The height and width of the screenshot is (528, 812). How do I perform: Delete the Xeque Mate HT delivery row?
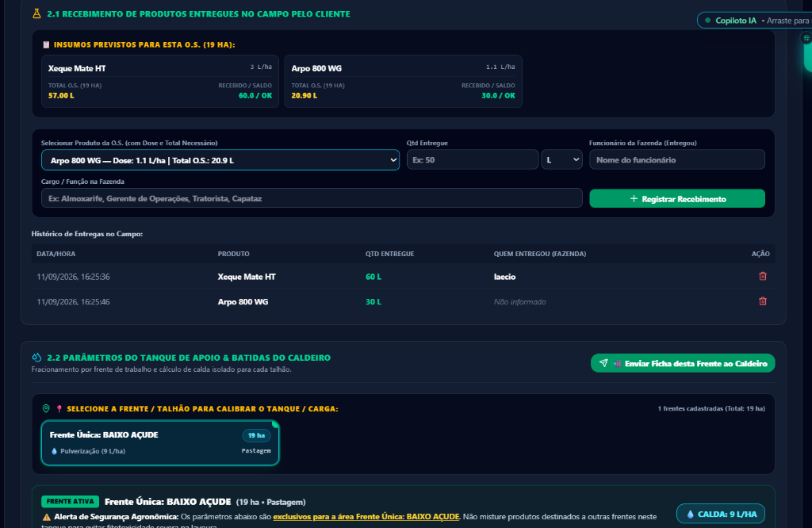[762, 277]
